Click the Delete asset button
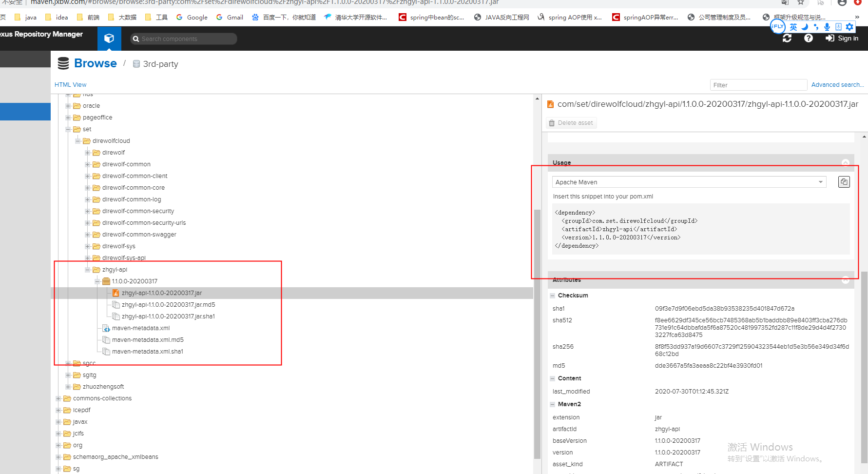 pyautogui.click(x=572, y=123)
